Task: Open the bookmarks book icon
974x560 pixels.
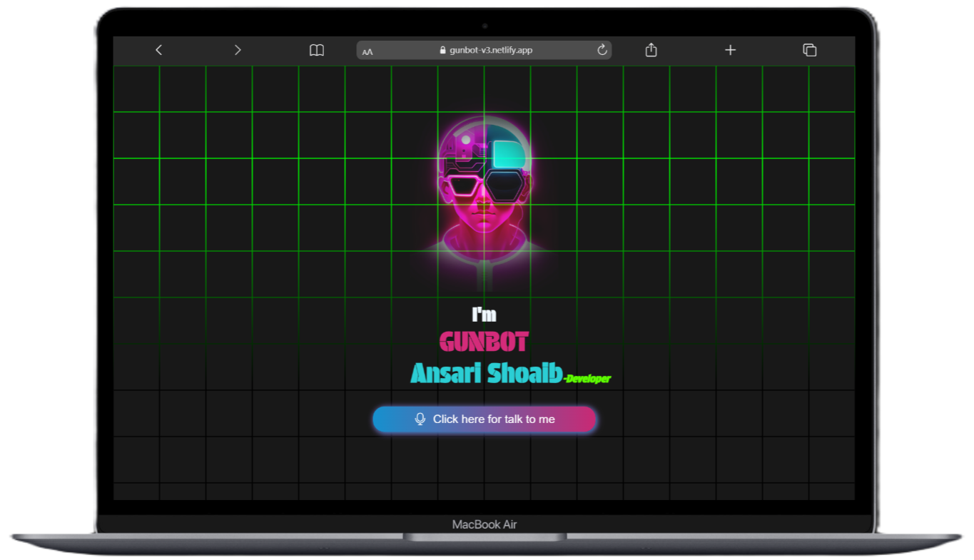Action: [317, 50]
